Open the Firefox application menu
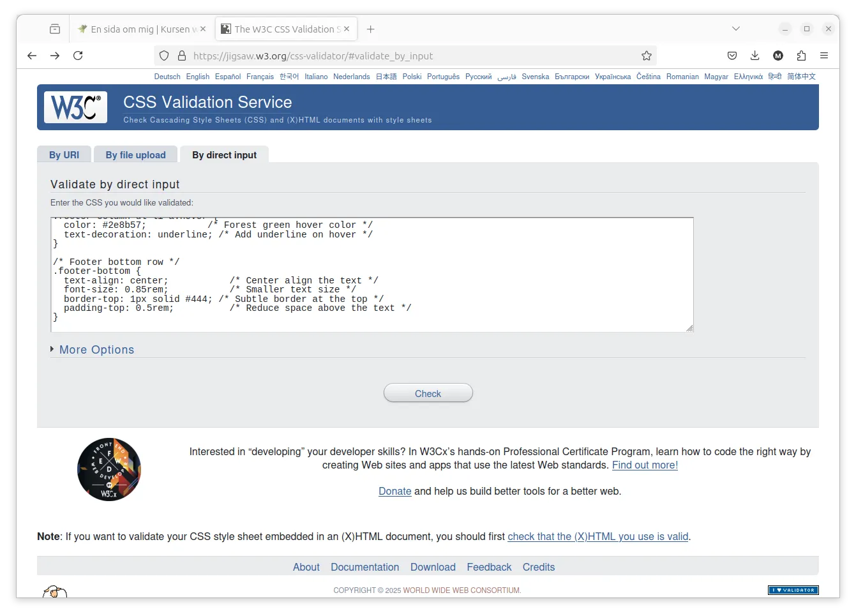The height and width of the screenshot is (616, 856). point(824,56)
